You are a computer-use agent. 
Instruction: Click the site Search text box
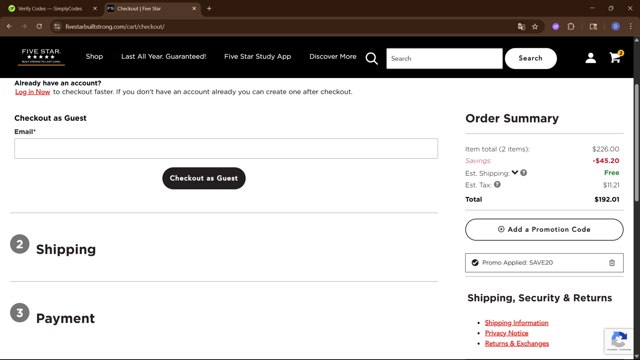click(x=444, y=58)
